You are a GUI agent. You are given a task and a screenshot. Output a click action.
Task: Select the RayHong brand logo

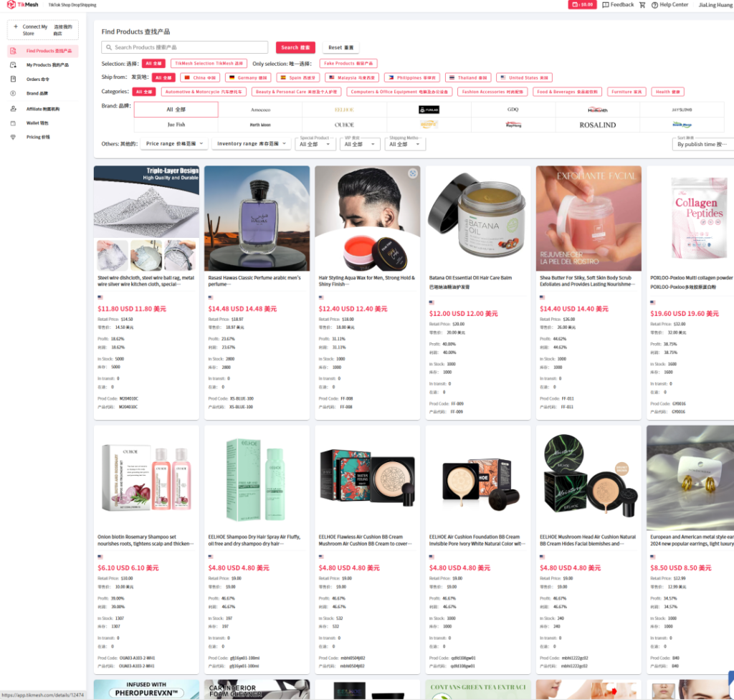tap(513, 125)
